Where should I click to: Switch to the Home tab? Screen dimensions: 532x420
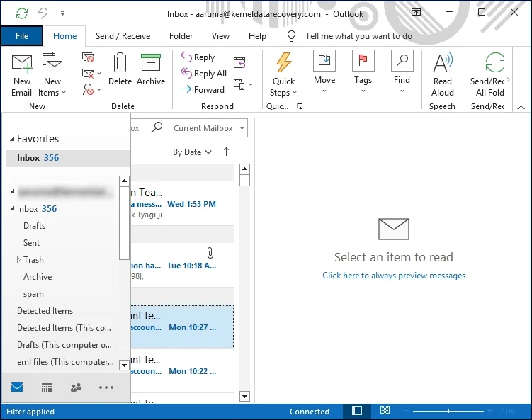tap(64, 36)
